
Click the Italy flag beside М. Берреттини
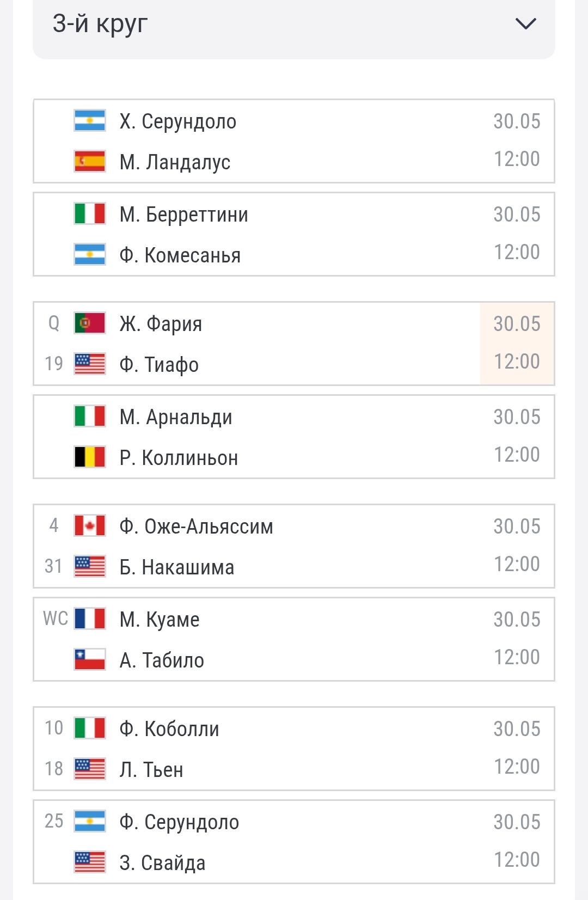90,214
